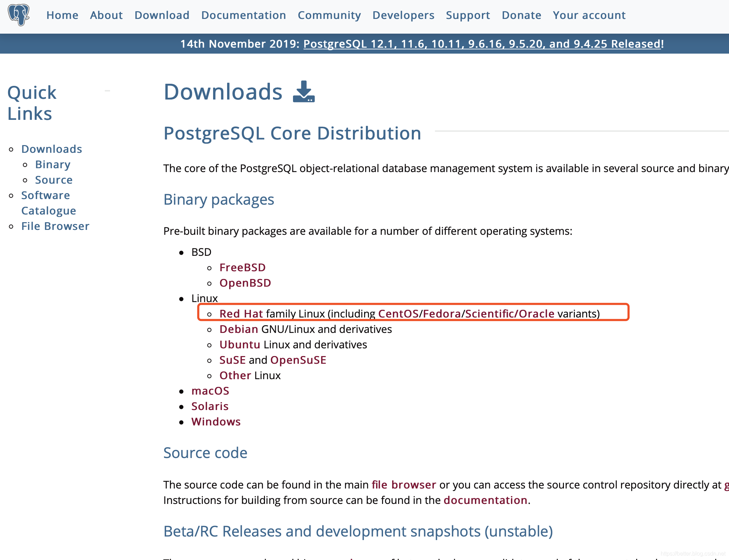
Task: Select Community in the navigation bar
Action: coord(329,15)
